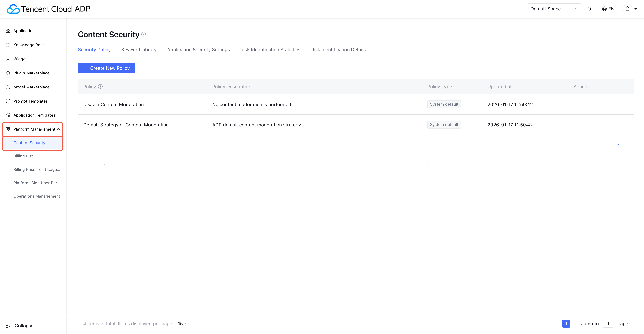Switch to the Keyword Library tab
The width and height of the screenshot is (644, 334).
(139, 50)
